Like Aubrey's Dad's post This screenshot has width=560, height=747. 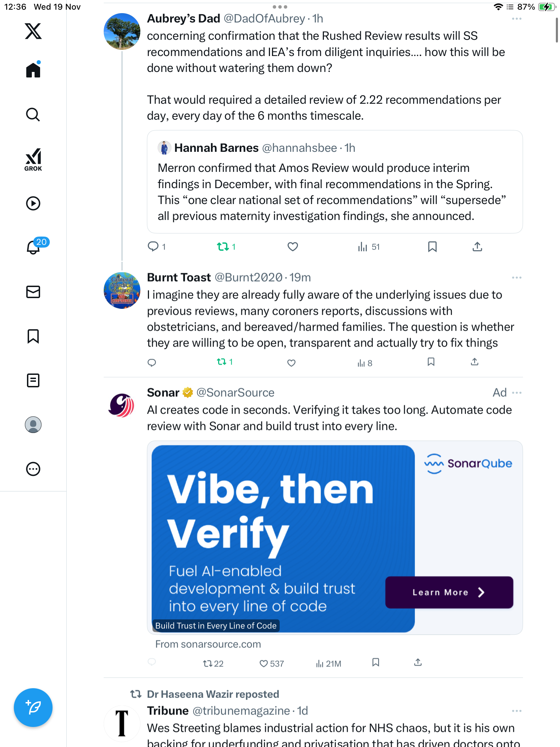[x=292, y=247]
